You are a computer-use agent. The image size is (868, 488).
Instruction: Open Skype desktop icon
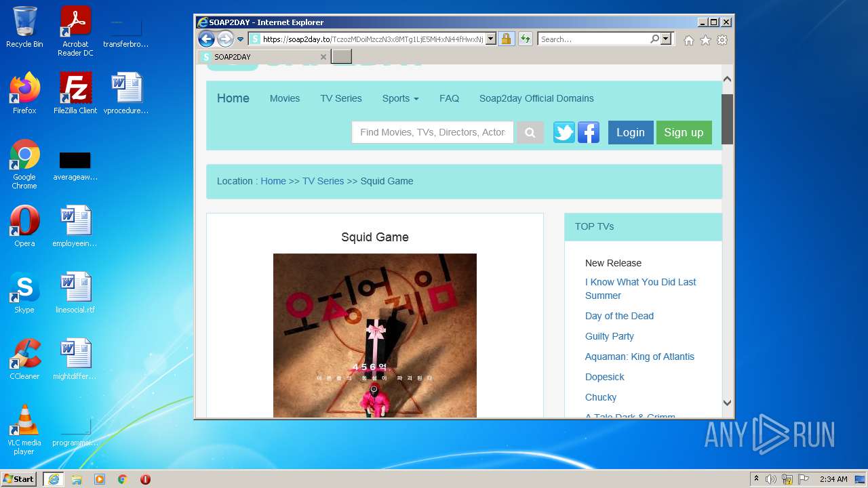pyautogui.click(x=24, y=293)
